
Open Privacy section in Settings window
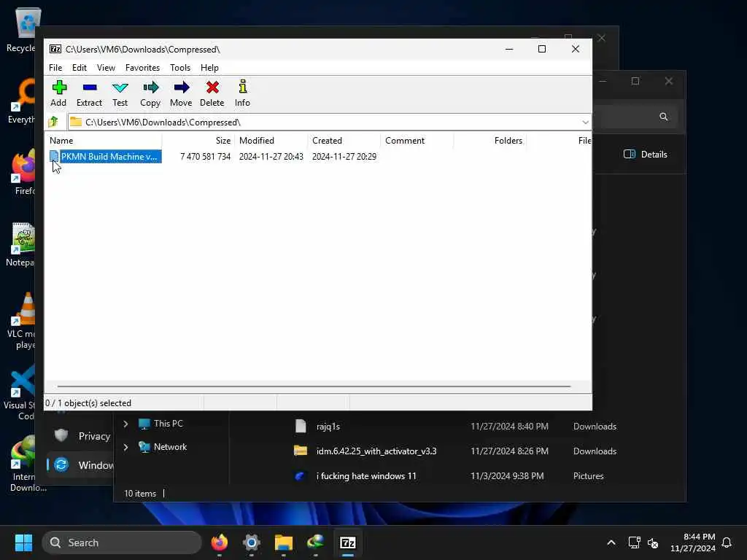(x=82, y=436)
